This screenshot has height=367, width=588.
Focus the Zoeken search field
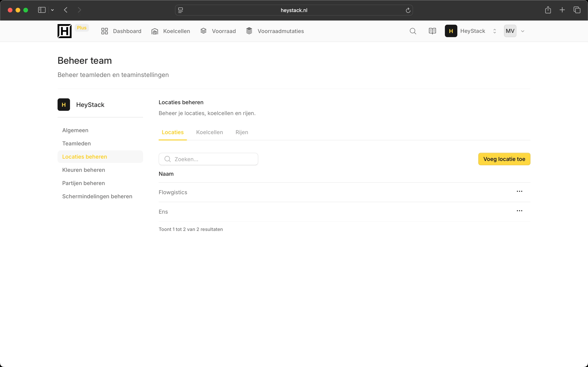tap(208, 159)
